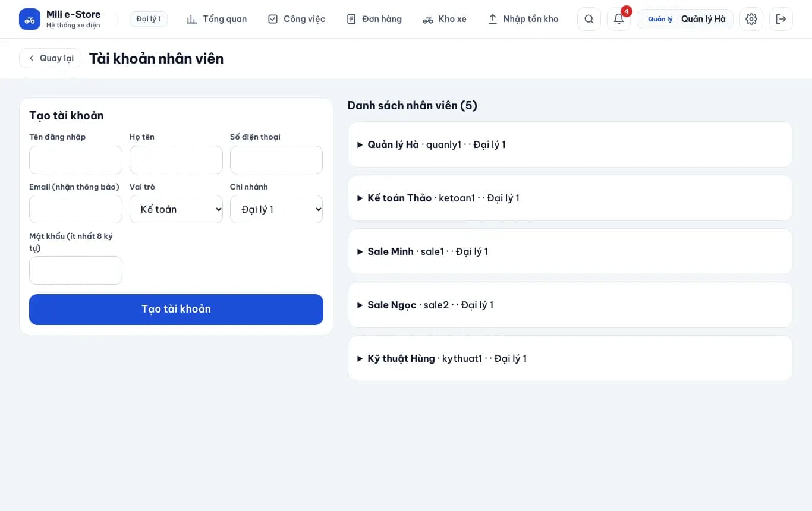Viewport: 812px width, 511px height.
Task: Expand the Quản lý Hà employee row
Action: (570, 144)
